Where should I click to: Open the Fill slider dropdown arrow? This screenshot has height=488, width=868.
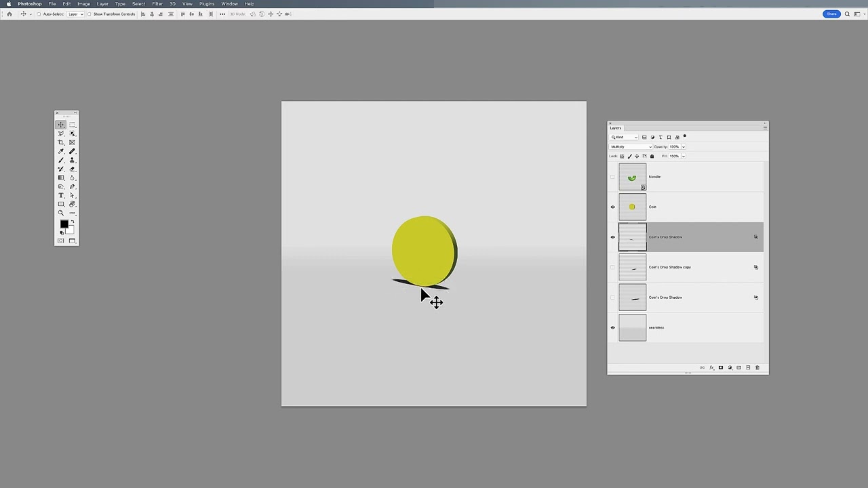684,156
